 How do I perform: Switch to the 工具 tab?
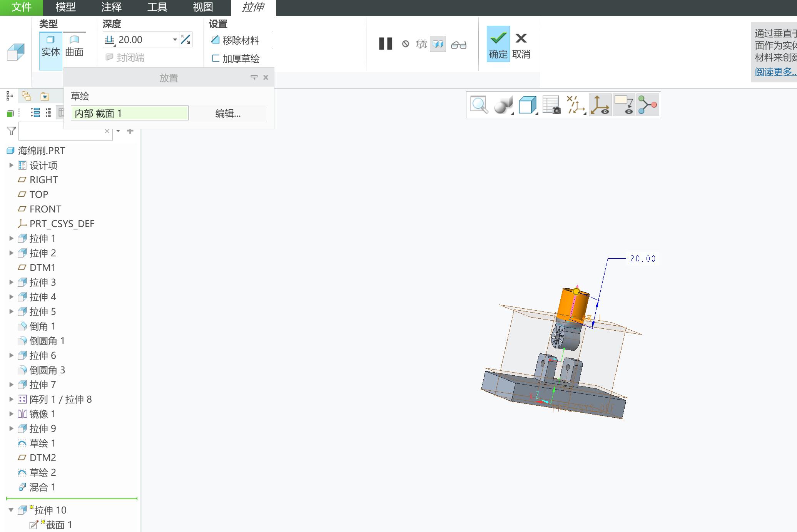pyautogui.click(x=157, y=7)
